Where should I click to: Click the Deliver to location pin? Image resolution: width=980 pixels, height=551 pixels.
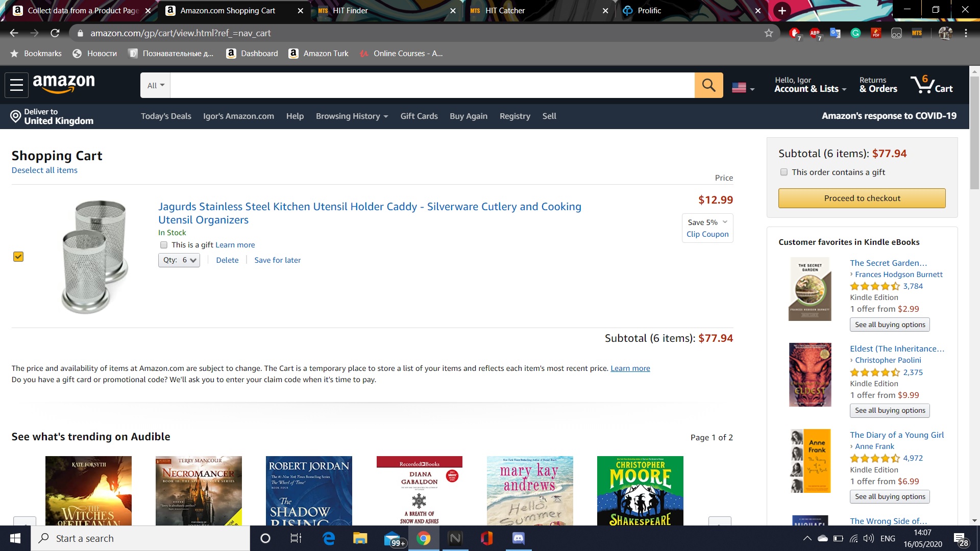15,116
